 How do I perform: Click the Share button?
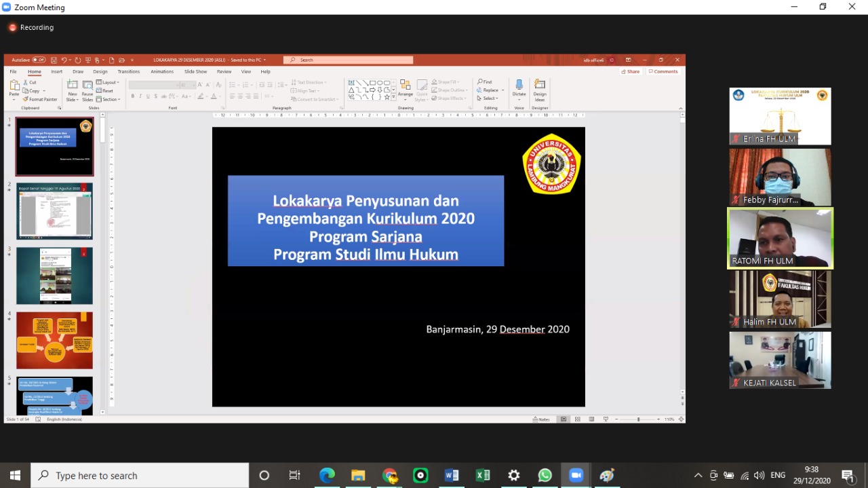(x=630, y=71)
